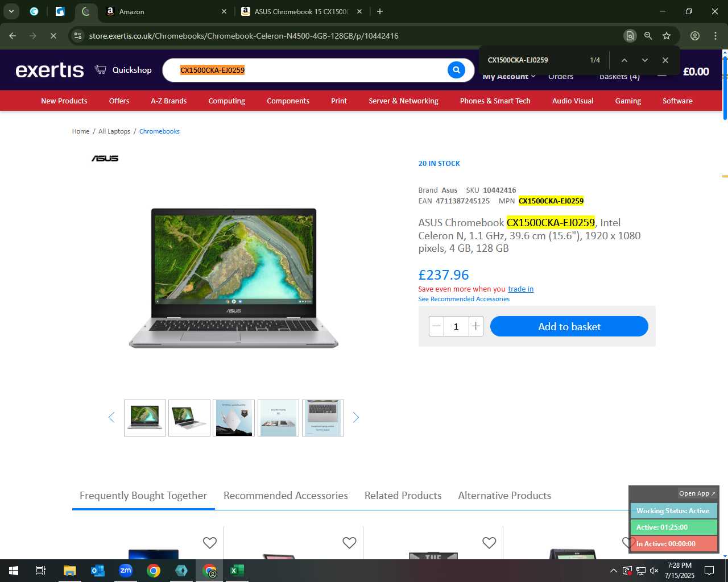
Task: Click the quantity input field
Action: (x=456, y=326)
